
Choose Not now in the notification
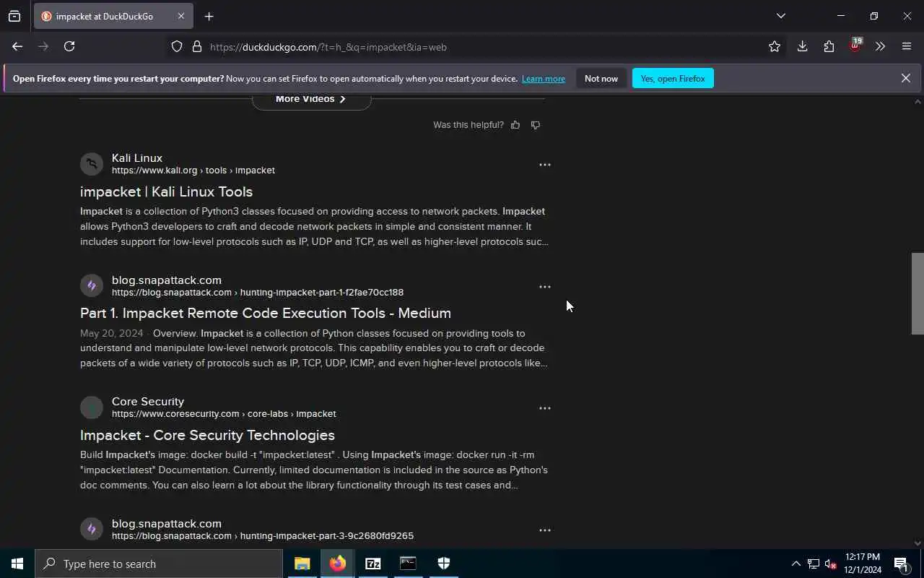(601, 78)
